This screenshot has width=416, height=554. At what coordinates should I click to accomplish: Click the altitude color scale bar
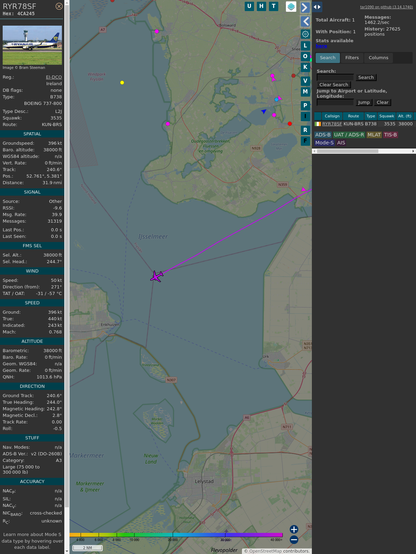click(176, 535)
